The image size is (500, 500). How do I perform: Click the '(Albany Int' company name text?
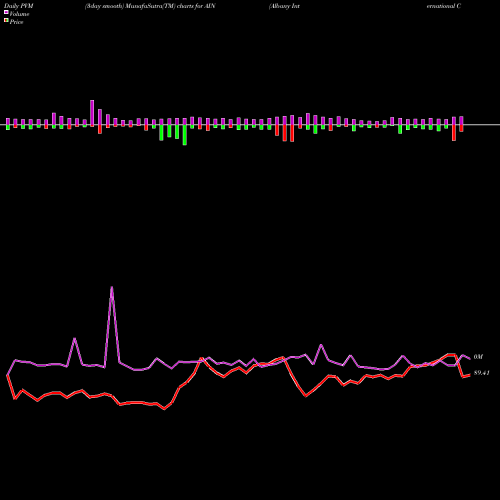click(284, 6)
